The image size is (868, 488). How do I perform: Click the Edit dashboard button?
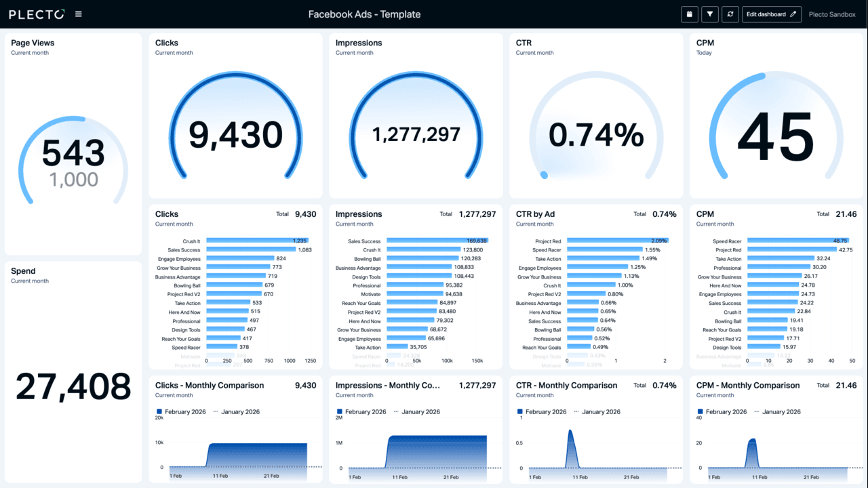[x=766, y=14]
